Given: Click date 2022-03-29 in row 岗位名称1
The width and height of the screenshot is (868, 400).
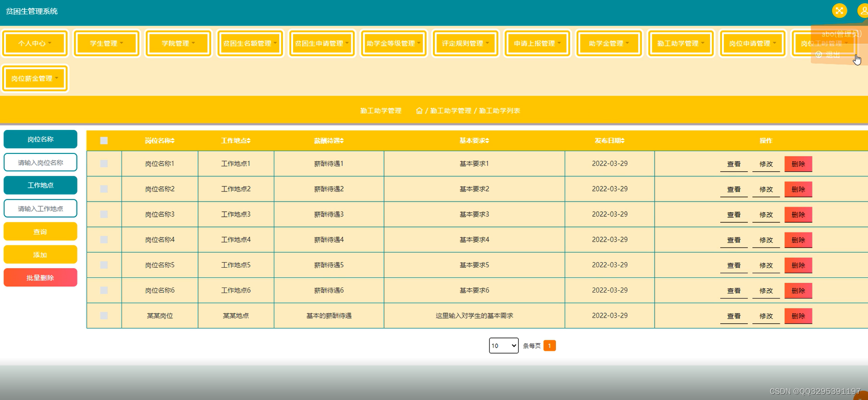Looking at the screenshot, I should coord(610,163).
